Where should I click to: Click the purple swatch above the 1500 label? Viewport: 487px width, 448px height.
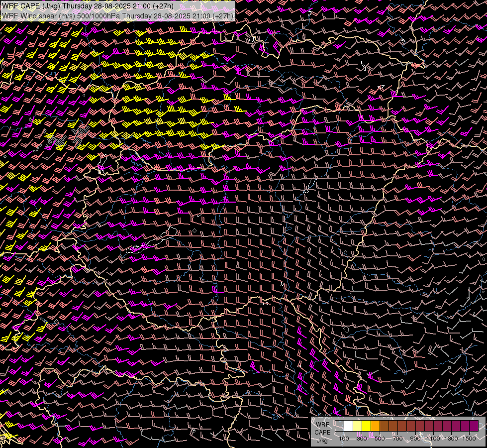(474, 426)
